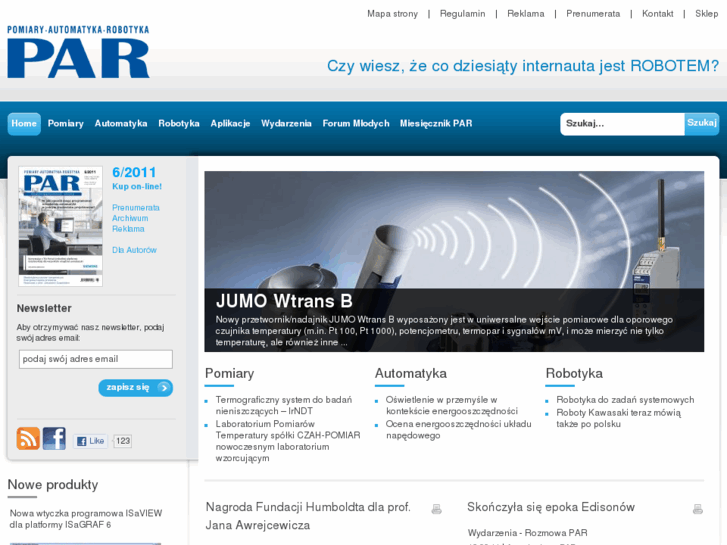Open the top Prenumerata link
This screenshot has height=545, width=727.
pyautogui.click(x=593, y=14)
